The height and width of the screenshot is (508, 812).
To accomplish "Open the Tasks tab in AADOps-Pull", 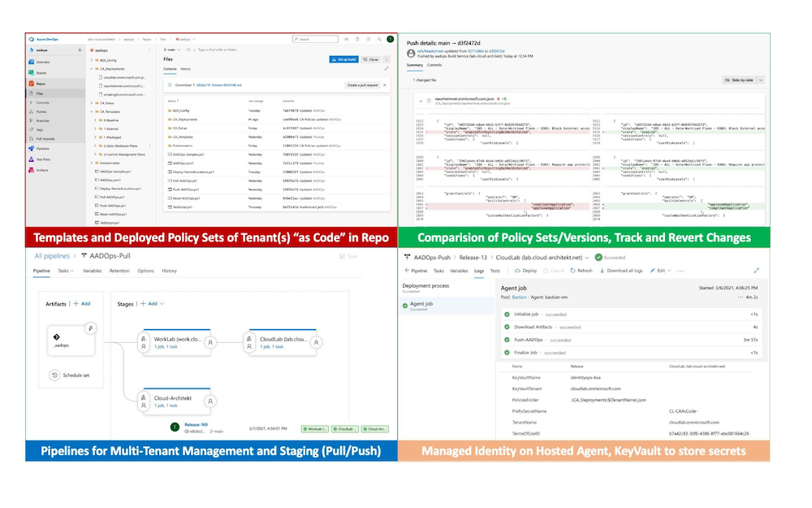I will [x=65, y=271].
